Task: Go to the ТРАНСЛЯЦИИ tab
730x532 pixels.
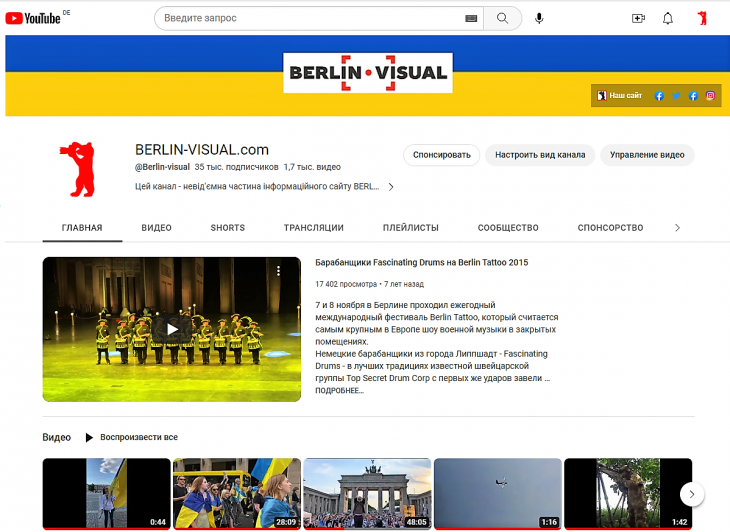Action: click(x=314, y=228)
